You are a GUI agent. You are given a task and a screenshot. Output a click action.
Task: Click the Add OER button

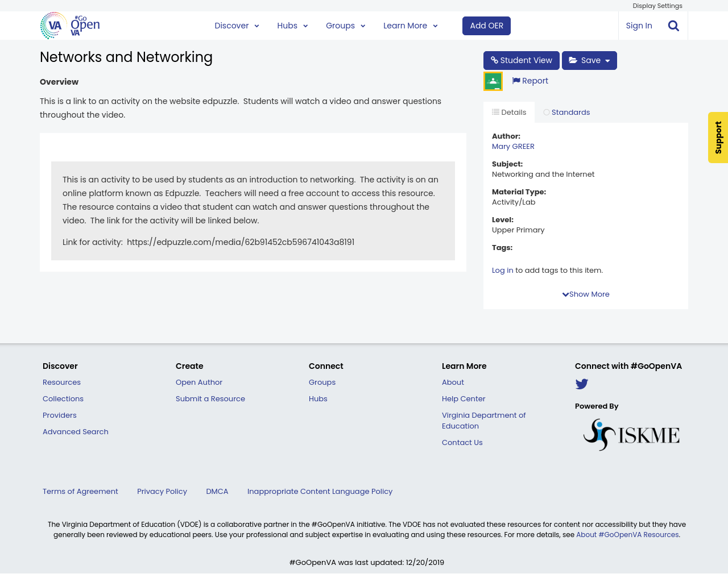[x=487, y=26]
